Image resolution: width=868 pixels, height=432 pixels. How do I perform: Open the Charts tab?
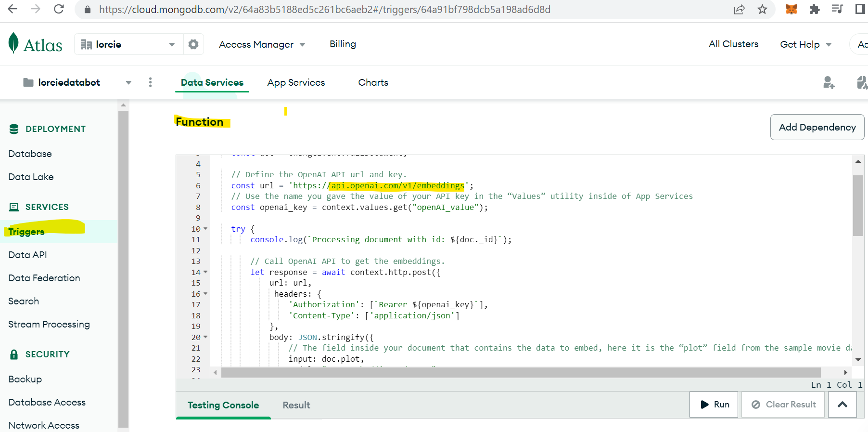(373, 82)
